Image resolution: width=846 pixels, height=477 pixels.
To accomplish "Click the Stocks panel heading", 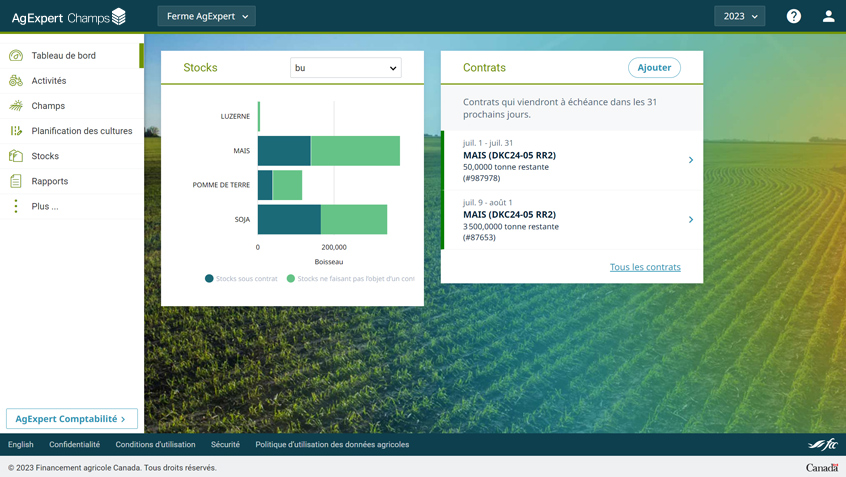I will (200, 67).
